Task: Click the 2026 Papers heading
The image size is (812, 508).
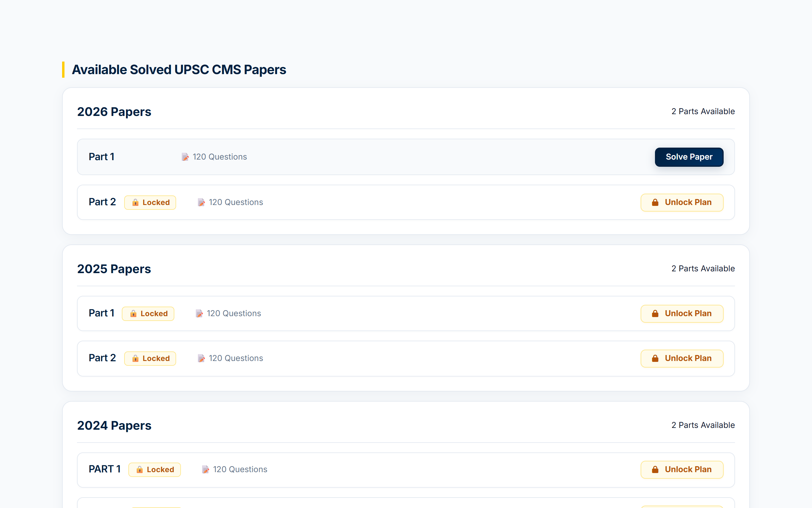Action: 114,112
